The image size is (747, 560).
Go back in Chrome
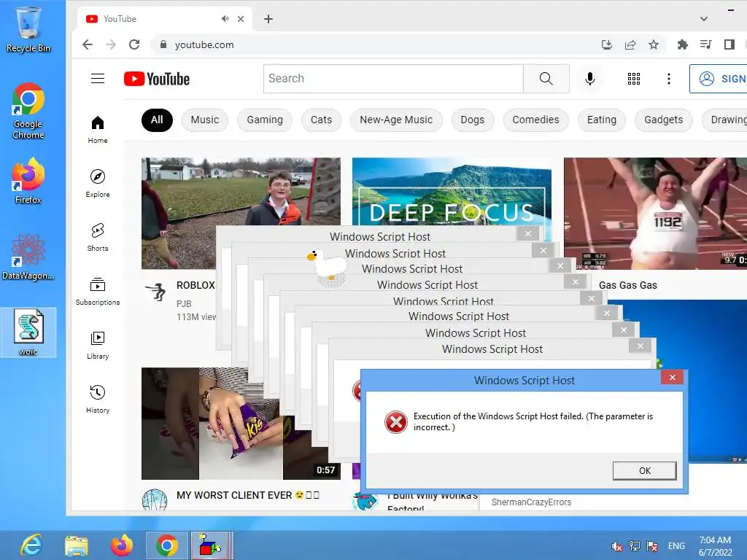(88, 44)
